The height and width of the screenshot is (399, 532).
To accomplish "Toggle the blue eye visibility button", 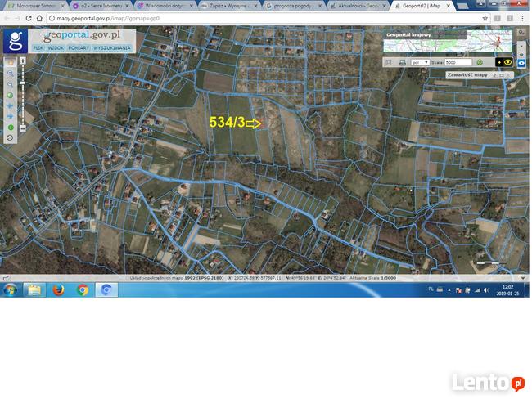I will [x=521, y=62].
